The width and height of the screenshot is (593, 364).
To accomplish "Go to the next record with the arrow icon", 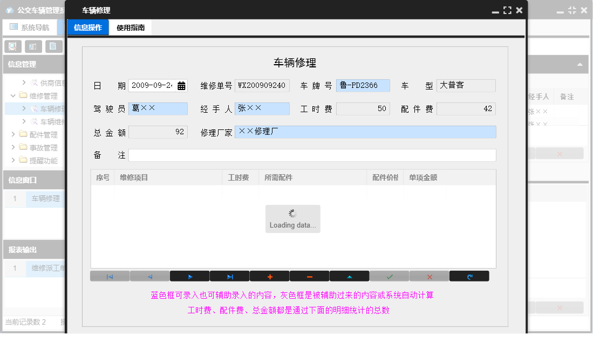I will [x=189, y=276].
